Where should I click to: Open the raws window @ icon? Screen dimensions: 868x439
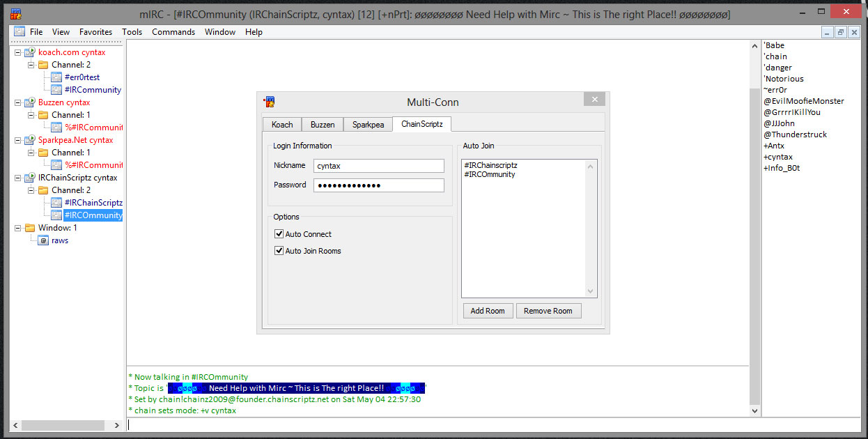(43, 240)
